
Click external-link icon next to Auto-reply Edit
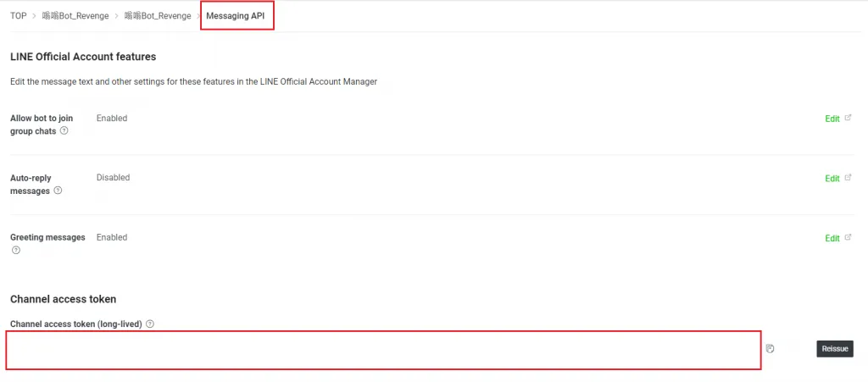pyautogui.click(x=848, y=178)
